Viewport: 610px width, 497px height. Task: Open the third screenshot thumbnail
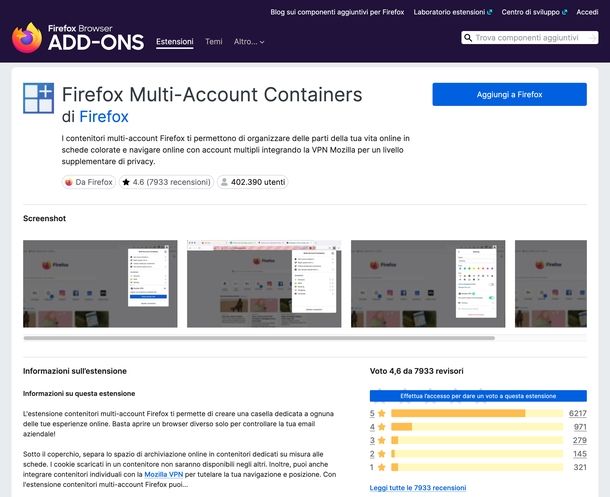click(428, 284)
